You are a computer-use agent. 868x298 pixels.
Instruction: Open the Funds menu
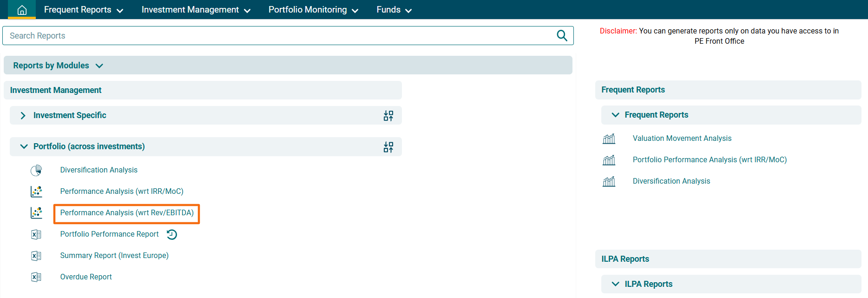394,10
